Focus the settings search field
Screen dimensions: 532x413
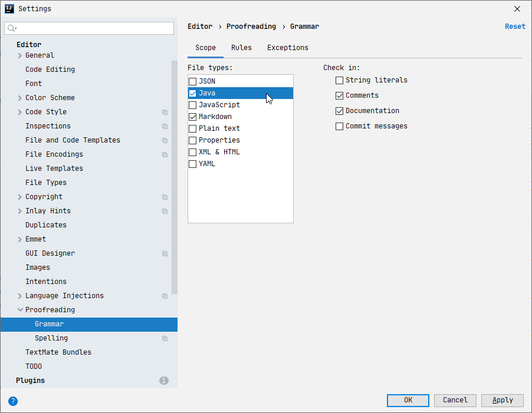tap(94, 28)
